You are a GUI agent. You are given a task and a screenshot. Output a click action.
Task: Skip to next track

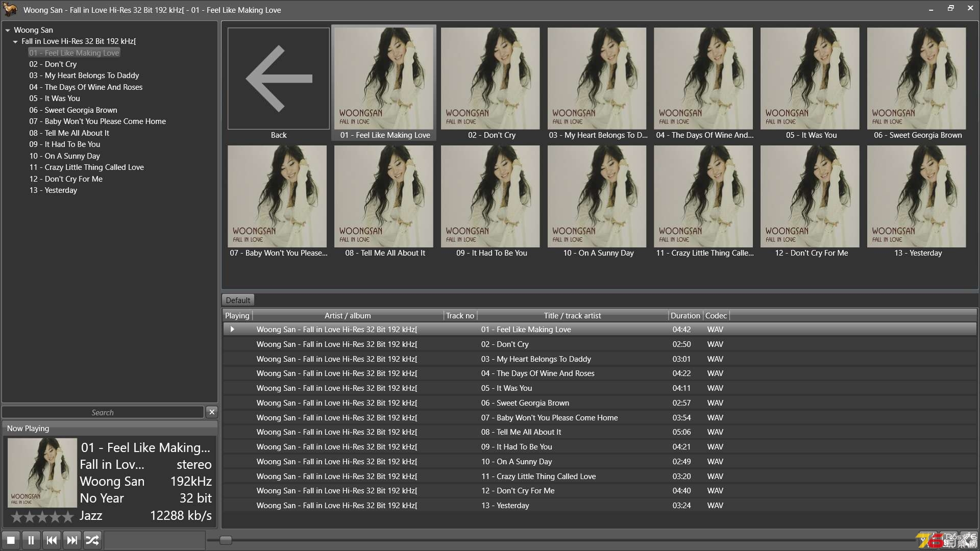[x=72, y=540]
